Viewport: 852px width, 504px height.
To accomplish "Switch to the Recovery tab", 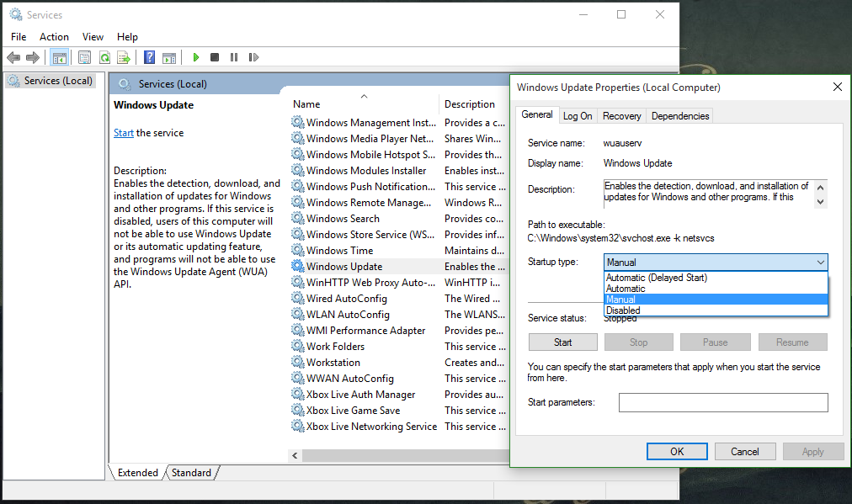I will [x=621, y=115].
